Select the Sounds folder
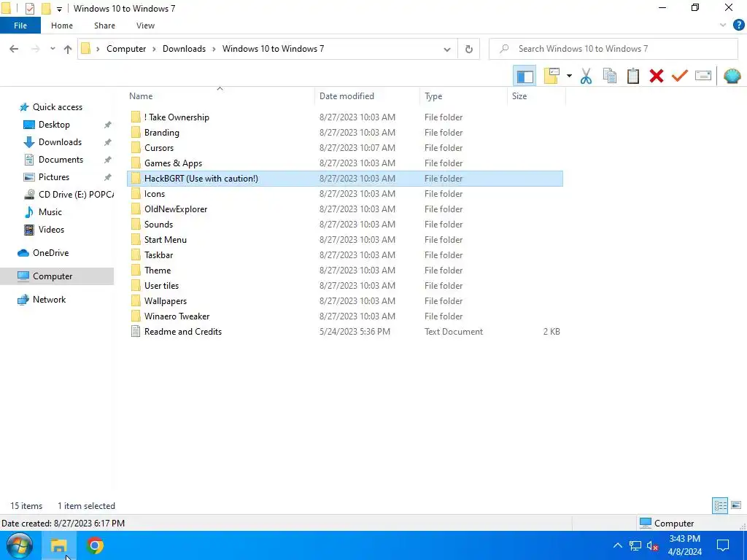The image size is (747, 560). tap(345, 225)
